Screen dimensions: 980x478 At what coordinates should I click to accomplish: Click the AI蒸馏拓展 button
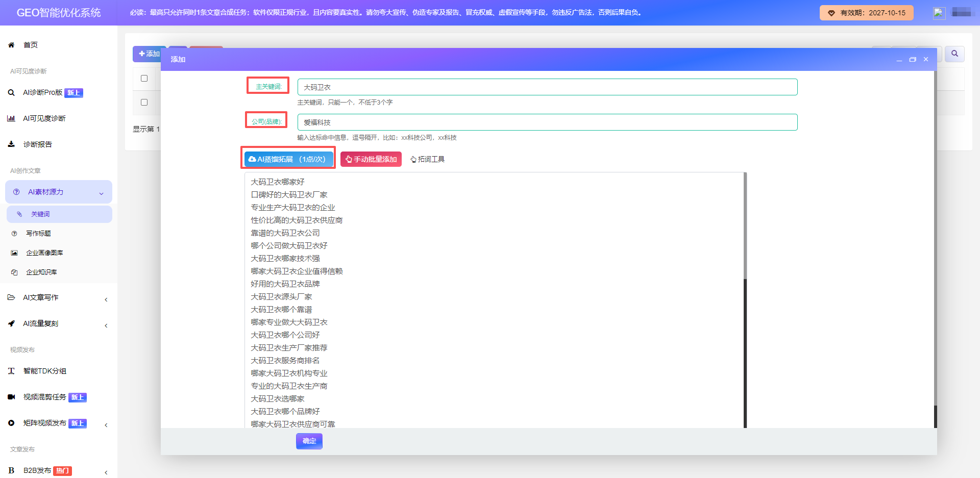(288, 159)
